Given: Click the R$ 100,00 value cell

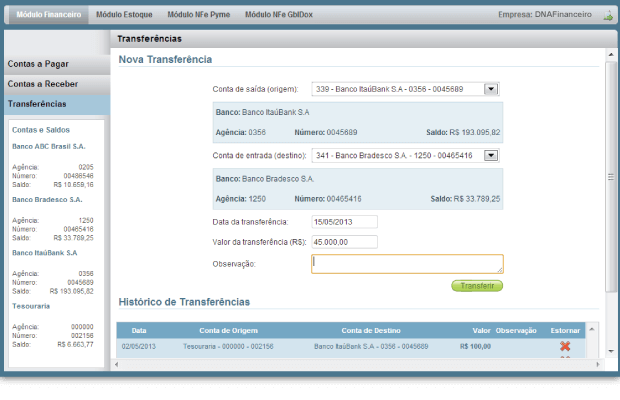Looking at the screenshot, I should point(475,347).
